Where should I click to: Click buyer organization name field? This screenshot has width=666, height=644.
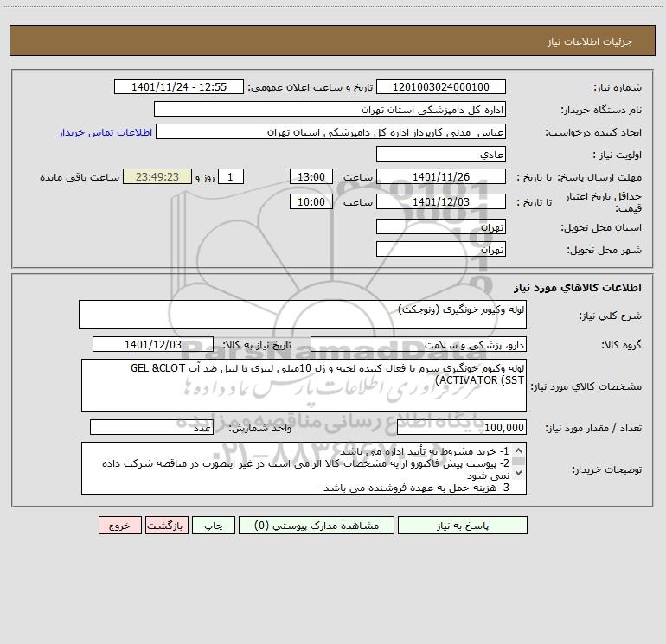click(330, 109)
